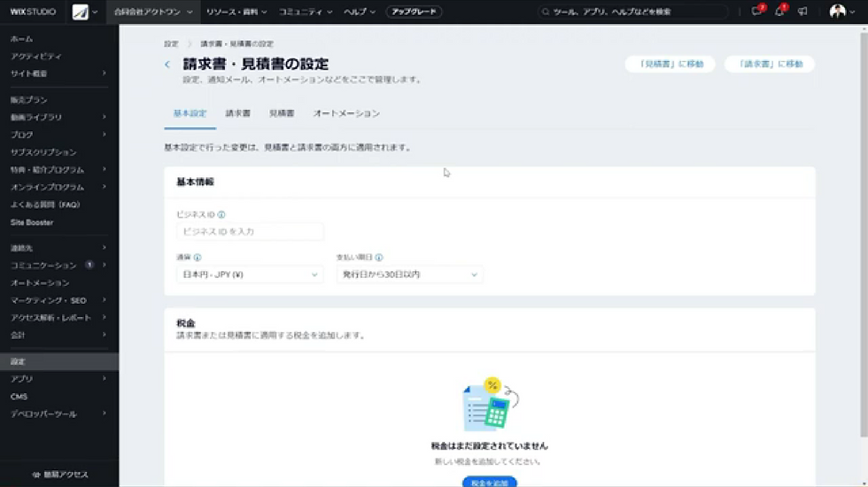The width and height of the screenshot is (868, 487).
Task: Click the コミュニケーション notification badge
Action: coord(89,265)
